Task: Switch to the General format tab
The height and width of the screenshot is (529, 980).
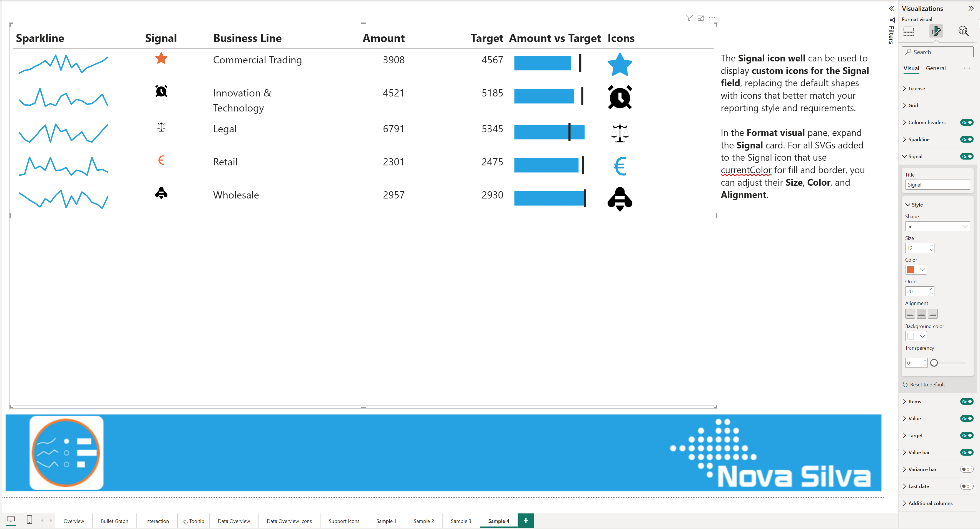Action: (936, 68)
